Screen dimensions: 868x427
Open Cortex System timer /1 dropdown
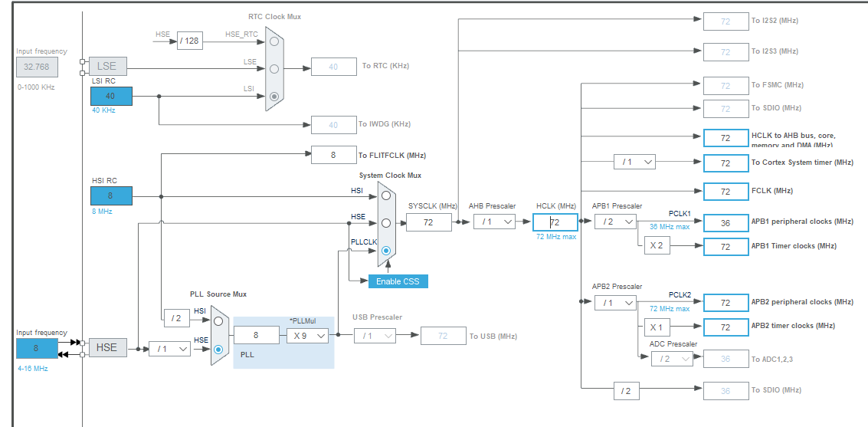point(635,162)
